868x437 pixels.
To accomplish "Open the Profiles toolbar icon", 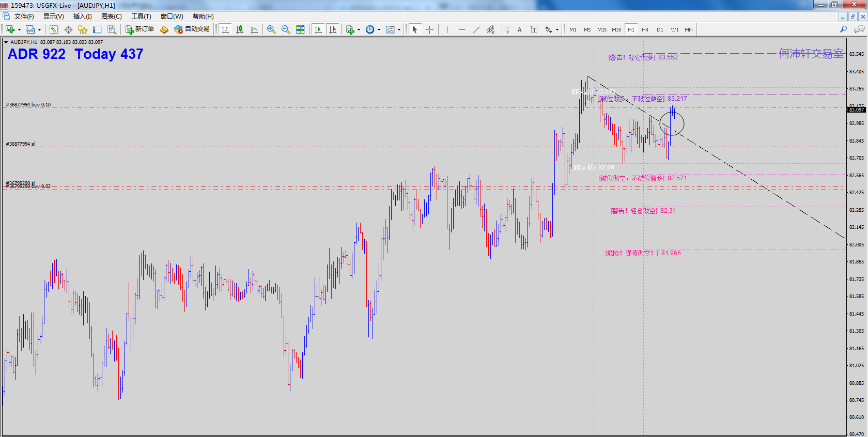I will (x=30, y=29).
